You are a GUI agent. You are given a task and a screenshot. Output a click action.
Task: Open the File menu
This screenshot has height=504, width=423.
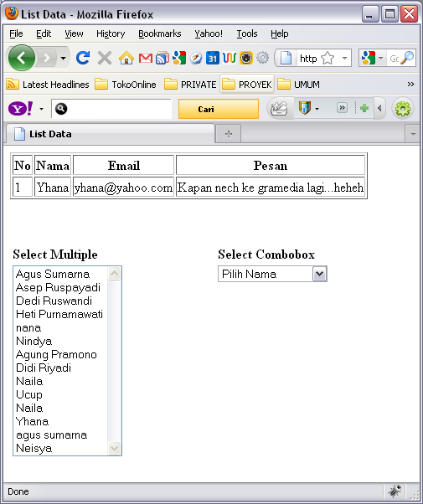tap(16, 33)
